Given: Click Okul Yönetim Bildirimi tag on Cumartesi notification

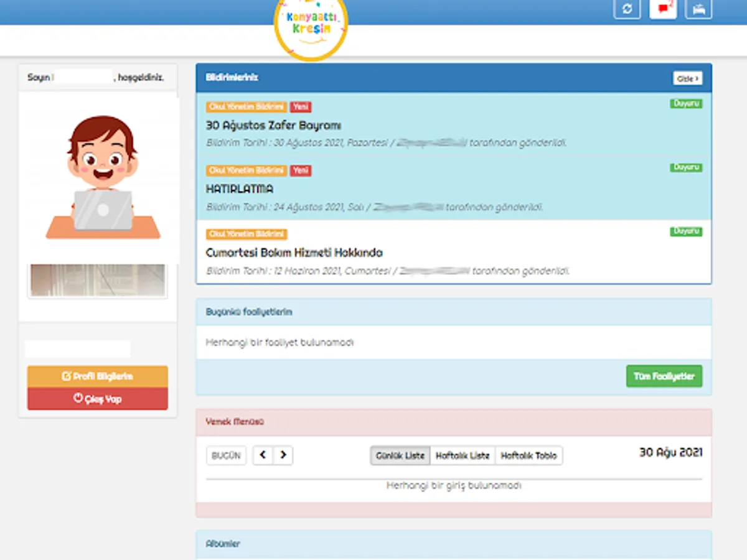Looking at the screenshot, I should (247, 235).
